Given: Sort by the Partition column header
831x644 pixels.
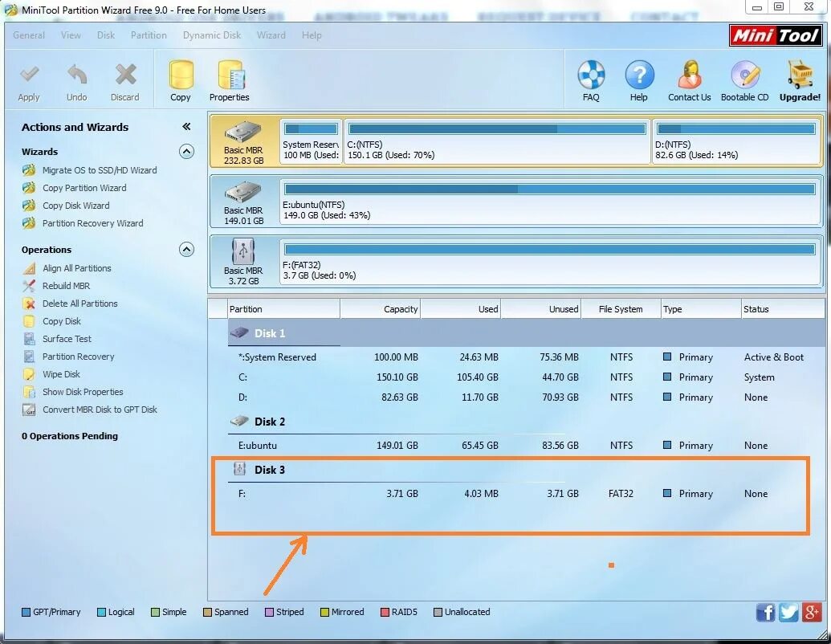Looking at the screenshot, I should point(283,309).
